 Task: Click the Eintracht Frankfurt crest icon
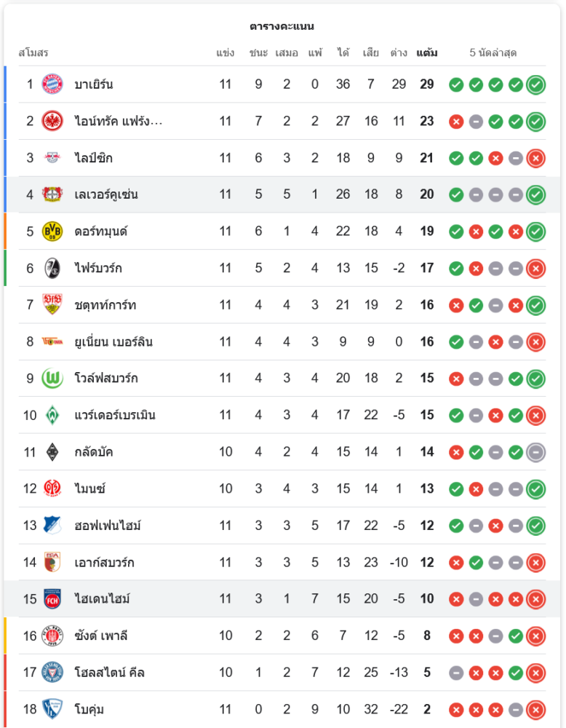52,121
